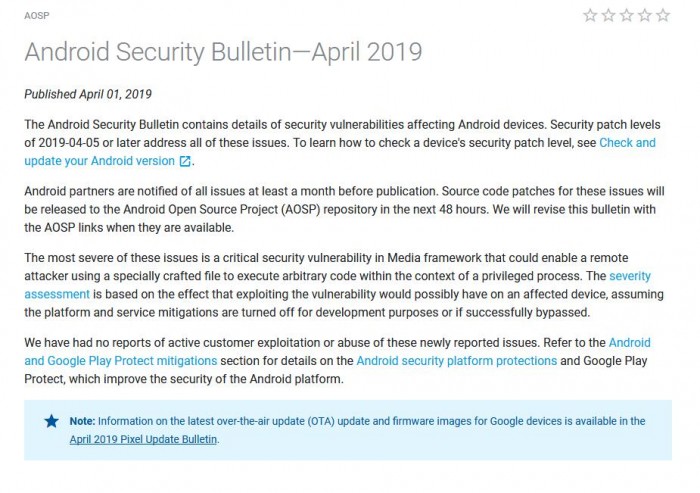Click the external link icon after Android version
This screenshot has width=700, height=493.
pyautogui.click(x=185, y=161)
